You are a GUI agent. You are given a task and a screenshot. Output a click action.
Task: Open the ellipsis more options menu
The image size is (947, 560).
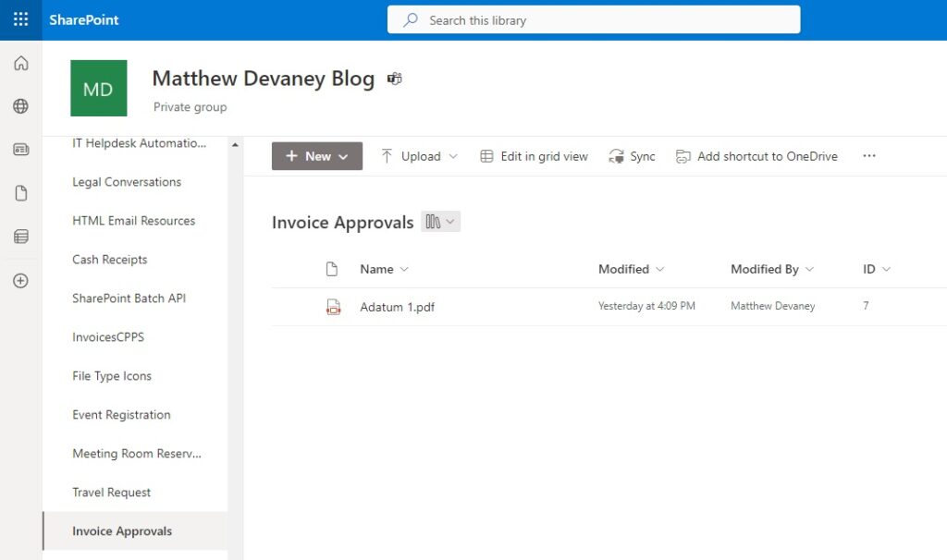[868, 156]
